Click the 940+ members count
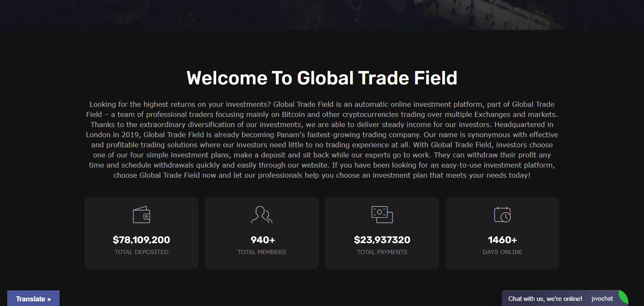Image resolution: width=644 pixels, height=306 pixels. pyautogui.click(x=263, y=240)
